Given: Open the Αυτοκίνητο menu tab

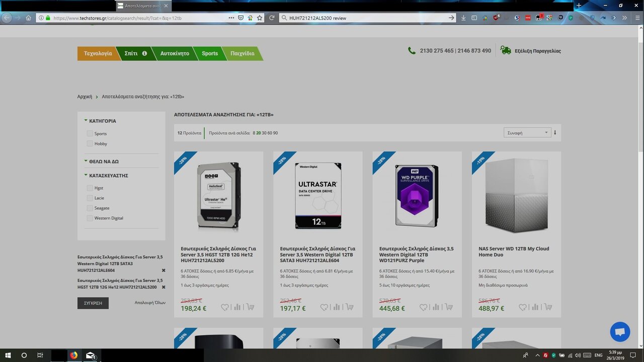Looking at the screenshot, I should pos(175,53).
